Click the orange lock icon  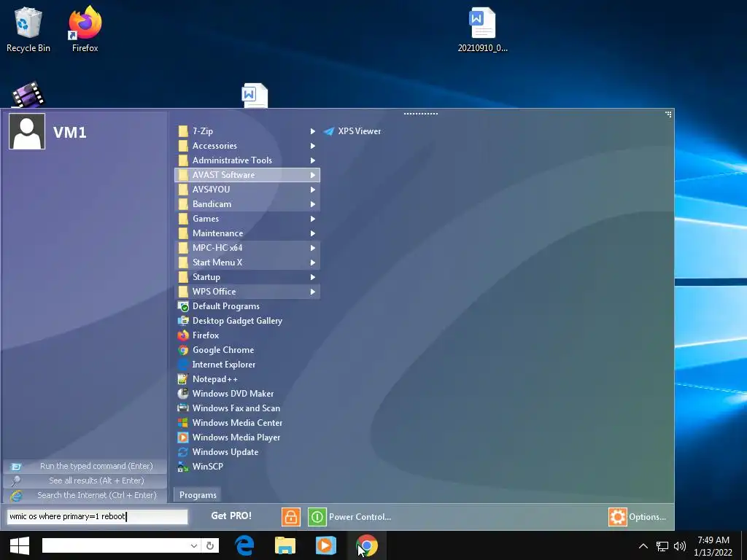click(290, 517)
